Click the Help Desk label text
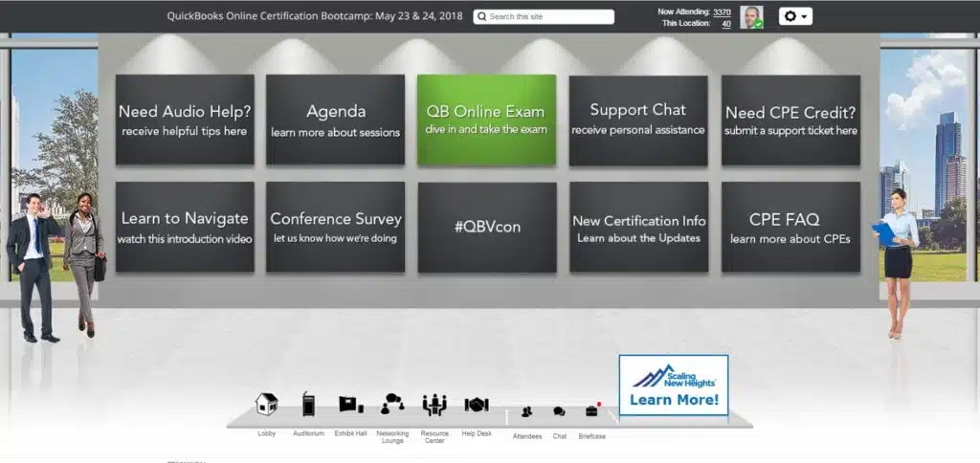980x463 pixels. pos(477,433)
